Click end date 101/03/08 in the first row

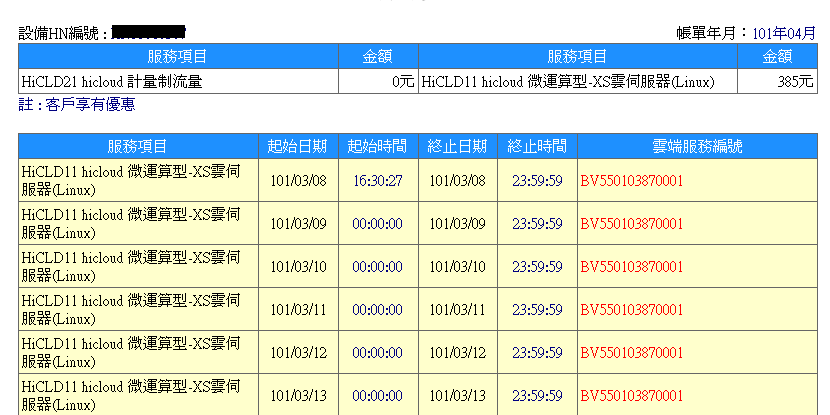(x=458, y=181)
